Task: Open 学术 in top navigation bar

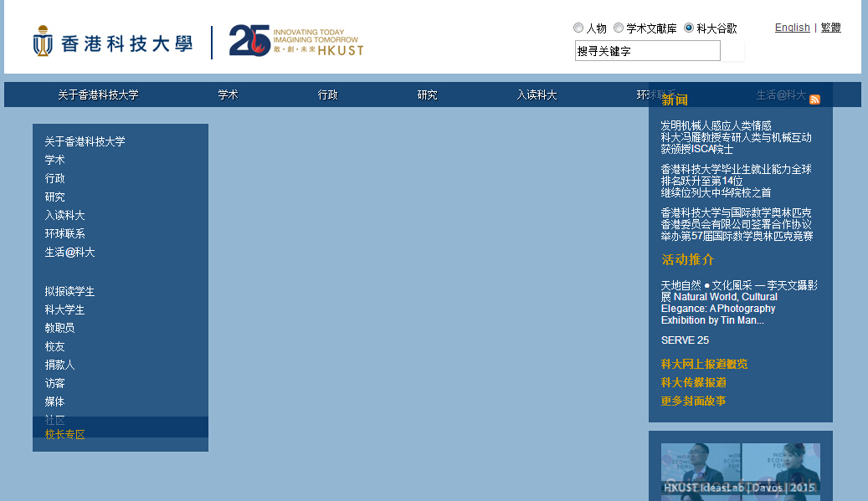Action: click(228, 95)
